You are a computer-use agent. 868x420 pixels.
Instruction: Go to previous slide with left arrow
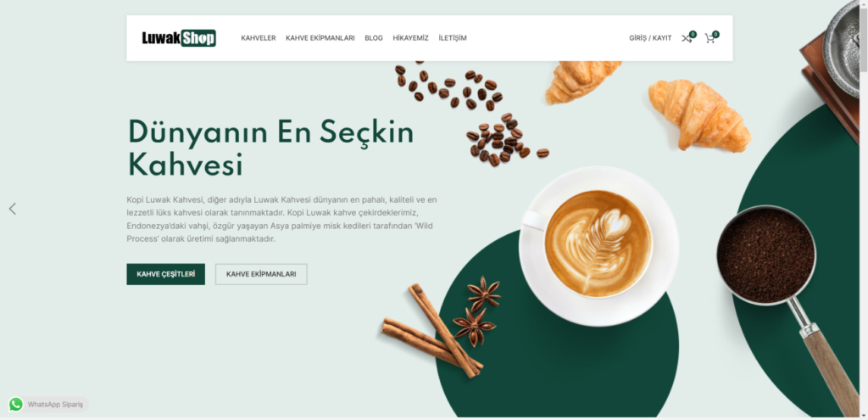pyautogui.click(x=12, y=209)
